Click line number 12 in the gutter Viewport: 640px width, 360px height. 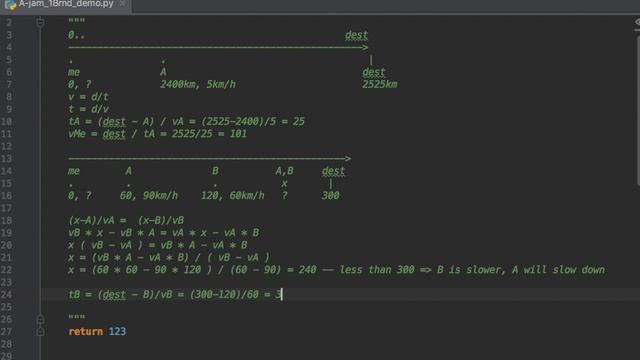click(7, 147)
